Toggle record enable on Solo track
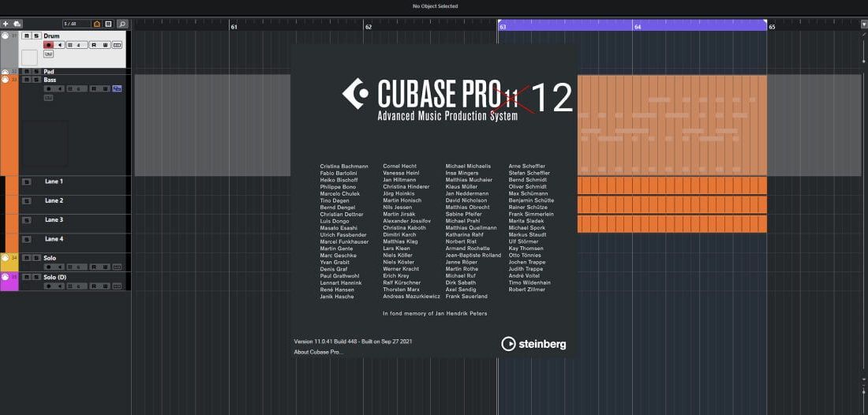 click(49, 267)
